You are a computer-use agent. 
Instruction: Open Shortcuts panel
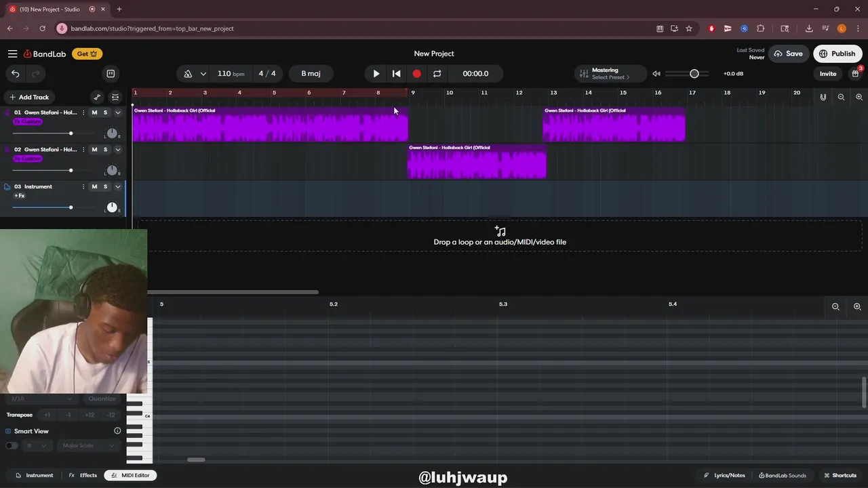[840, 475]
